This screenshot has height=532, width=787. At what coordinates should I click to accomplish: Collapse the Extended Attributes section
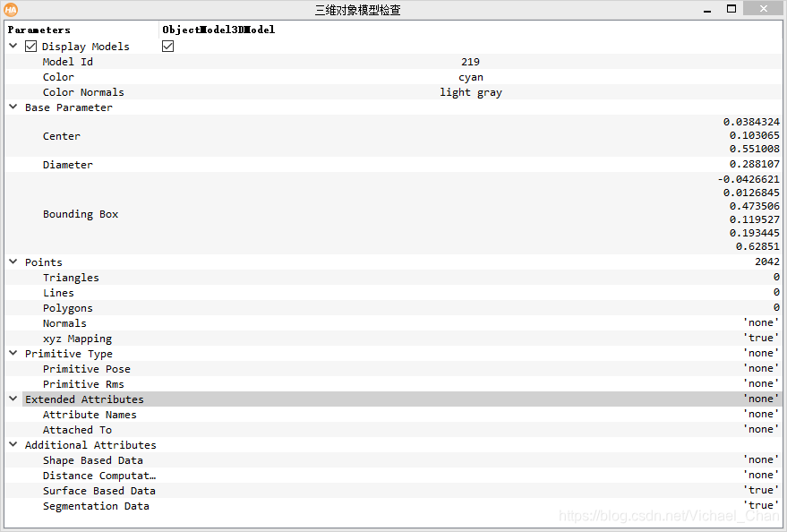tap(13, 399)
